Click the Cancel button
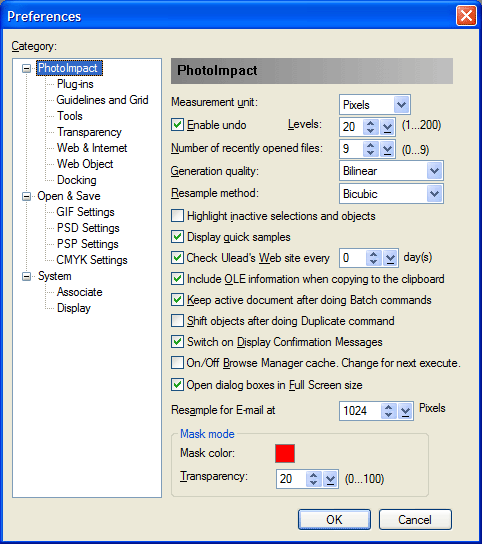The width and height of the screenshot is (482, 544). pos(415,519)
